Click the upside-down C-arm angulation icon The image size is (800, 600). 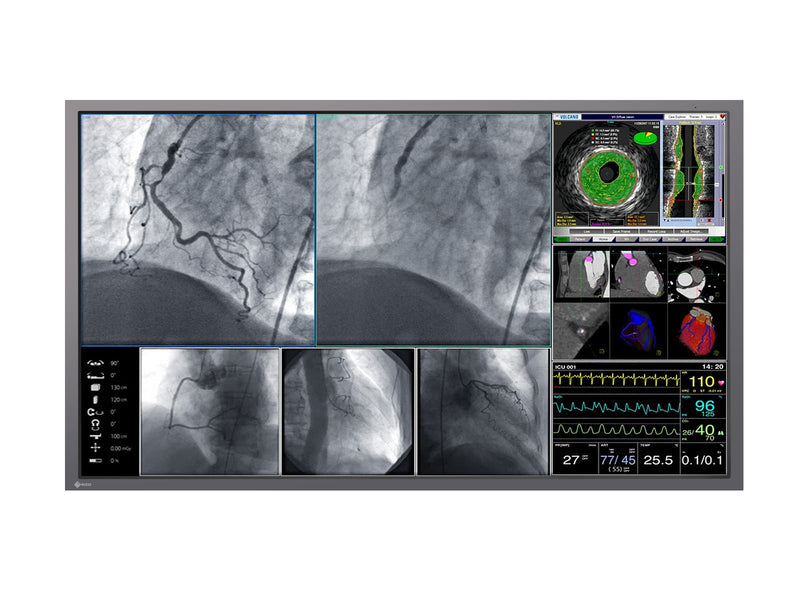95,424
